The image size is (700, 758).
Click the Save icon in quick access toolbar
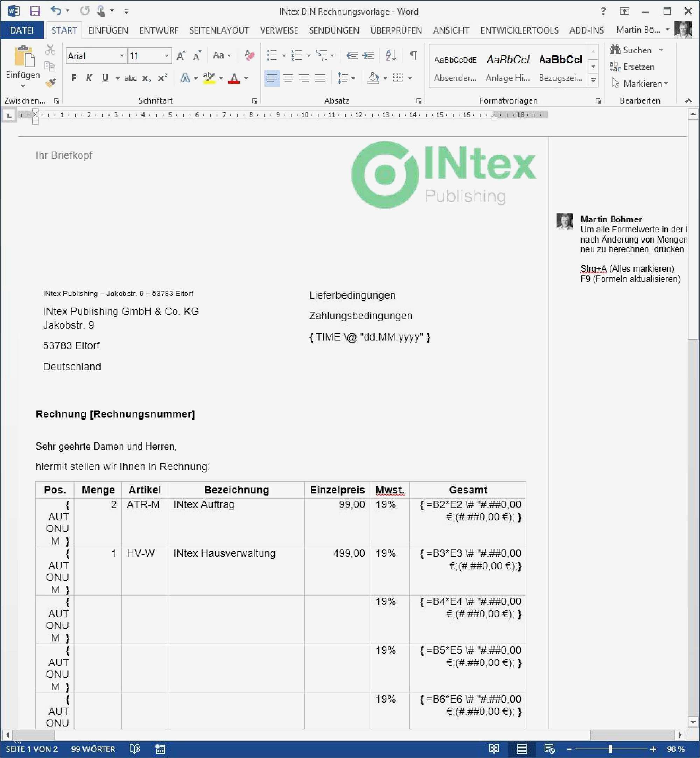[34, 11]
